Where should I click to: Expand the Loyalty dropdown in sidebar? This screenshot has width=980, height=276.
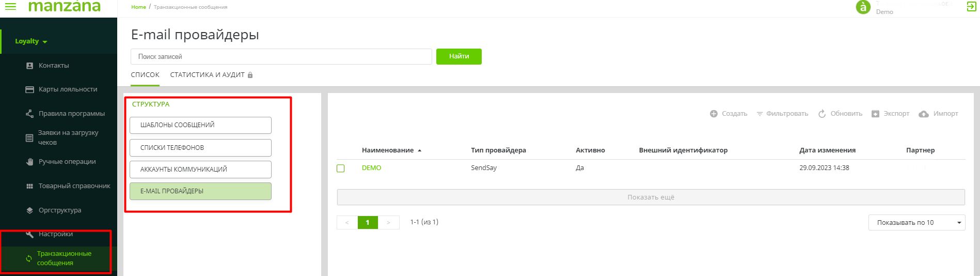(31, 41)
